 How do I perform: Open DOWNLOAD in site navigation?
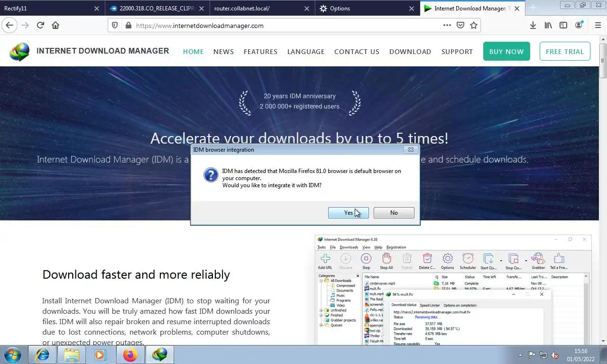(x=410, y=52)
